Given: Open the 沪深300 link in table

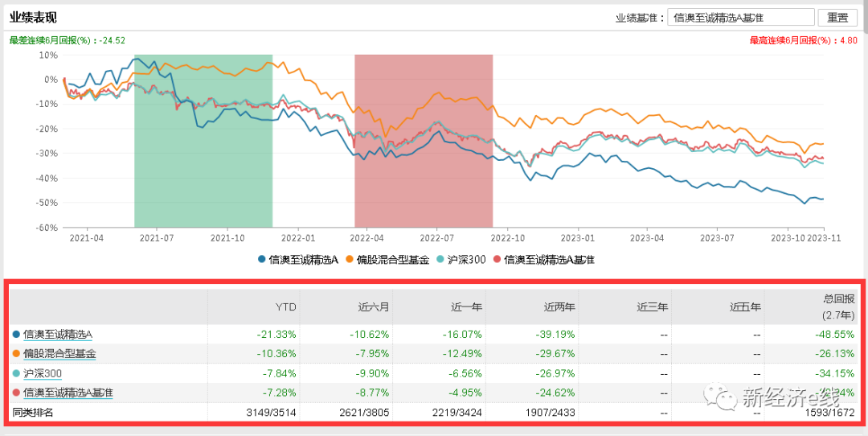Looking at the screenshot, I should (43, 373).
